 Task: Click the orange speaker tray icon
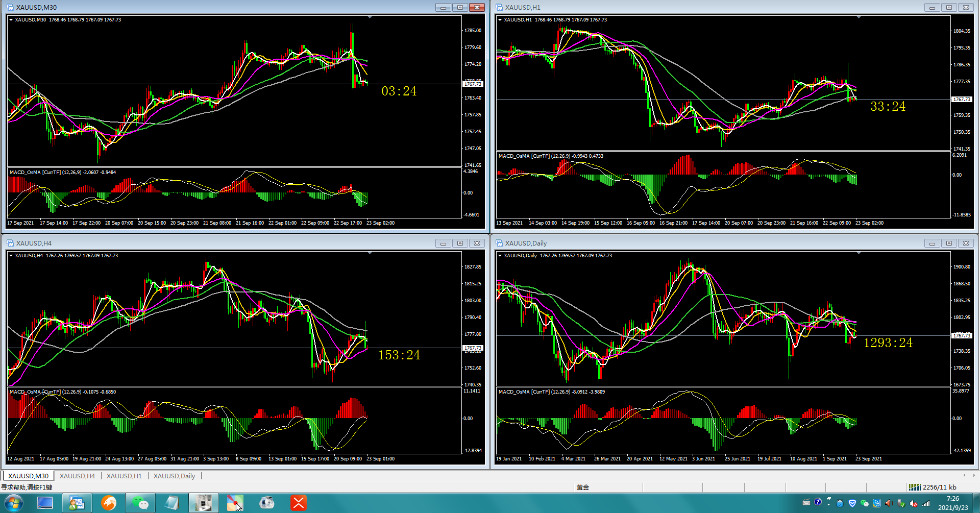tap(889, 503)
